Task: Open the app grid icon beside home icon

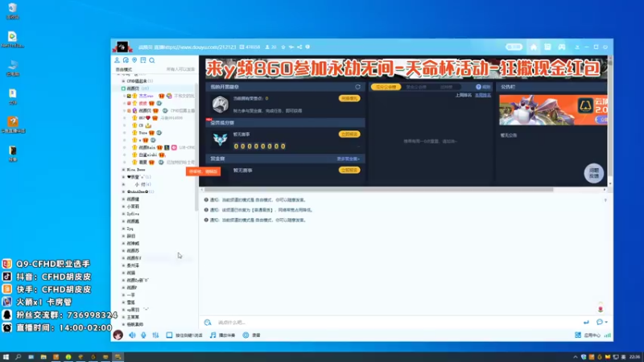Action: [x=547, y=47]
